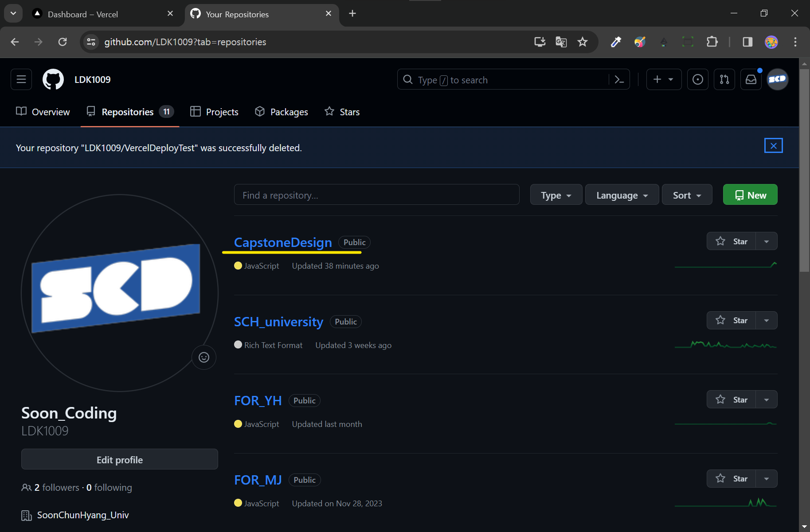This screenshot has width=810, height=532.
Task: Switch to the Packages tab
Action: [x=282, y=112]
